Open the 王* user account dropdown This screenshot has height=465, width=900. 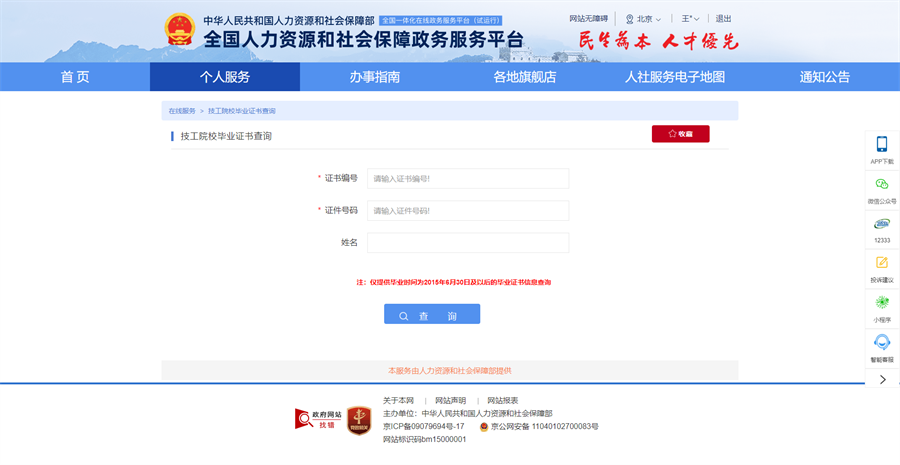[690, 19]
